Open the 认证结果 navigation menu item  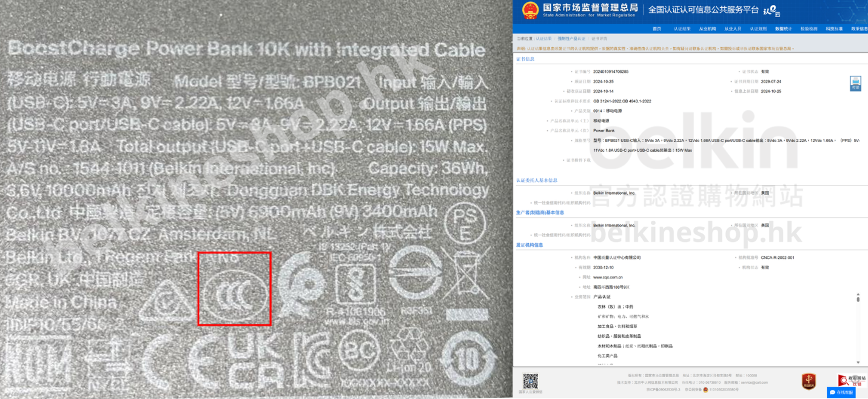point(682,29)
